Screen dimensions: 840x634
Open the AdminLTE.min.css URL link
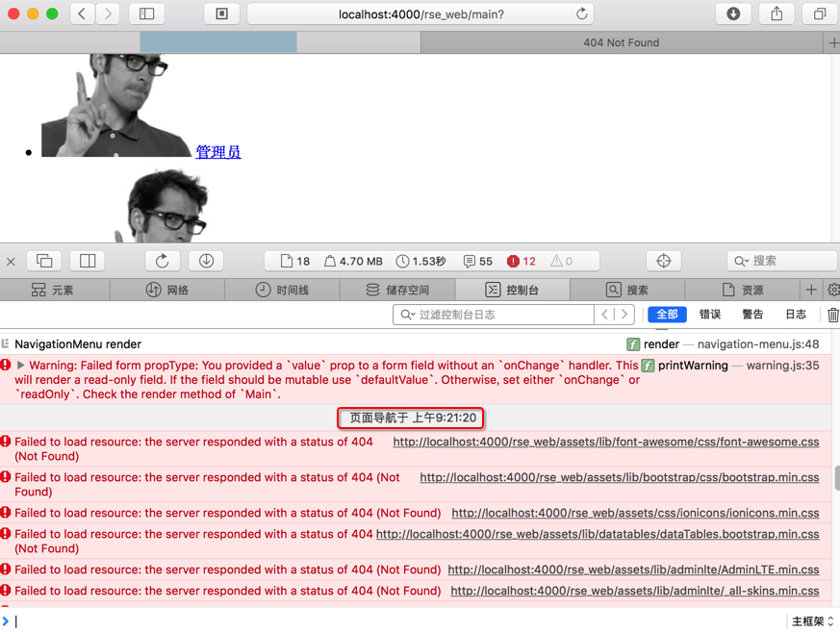click(633, 570)
